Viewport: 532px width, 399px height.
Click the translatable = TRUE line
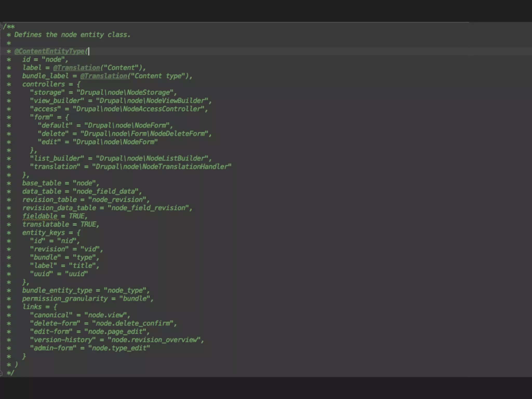click(60, 224)
